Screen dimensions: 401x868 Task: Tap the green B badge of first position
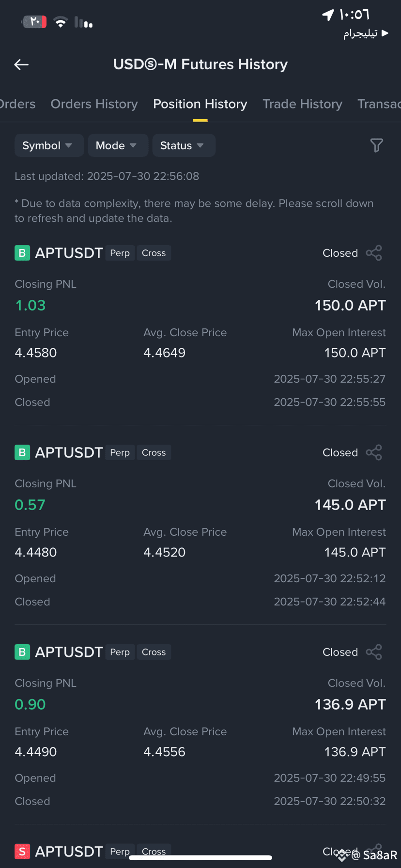pyautogui.click(x=22, y=253)
